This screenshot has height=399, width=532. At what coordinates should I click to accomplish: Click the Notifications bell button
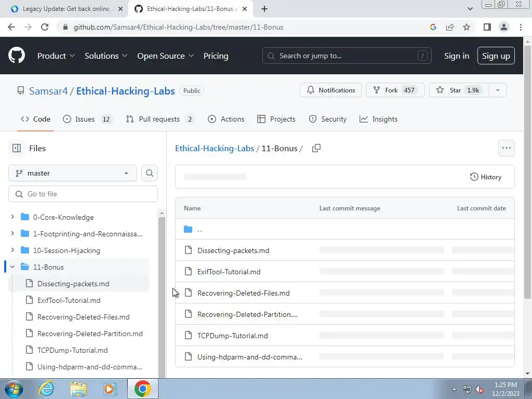[x=330, y=90]
